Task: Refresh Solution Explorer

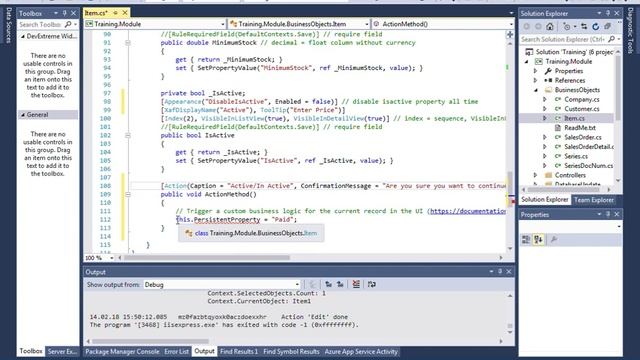Action: [596, 27]
